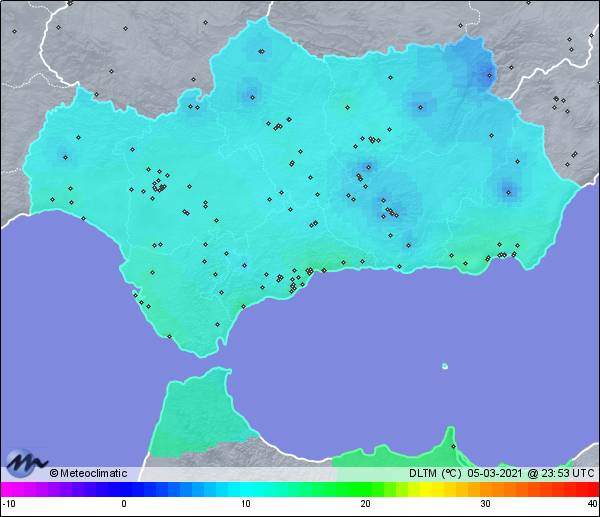
Task: Select station marker in western cold spot near Portugal
Action: point(65,157)
